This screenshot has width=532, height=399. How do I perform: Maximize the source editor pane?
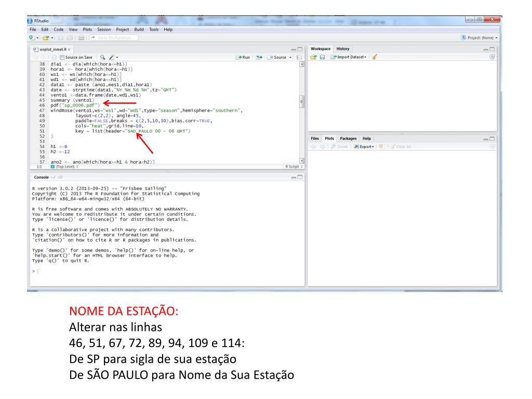pyautogui.click(x=300, y=49)
